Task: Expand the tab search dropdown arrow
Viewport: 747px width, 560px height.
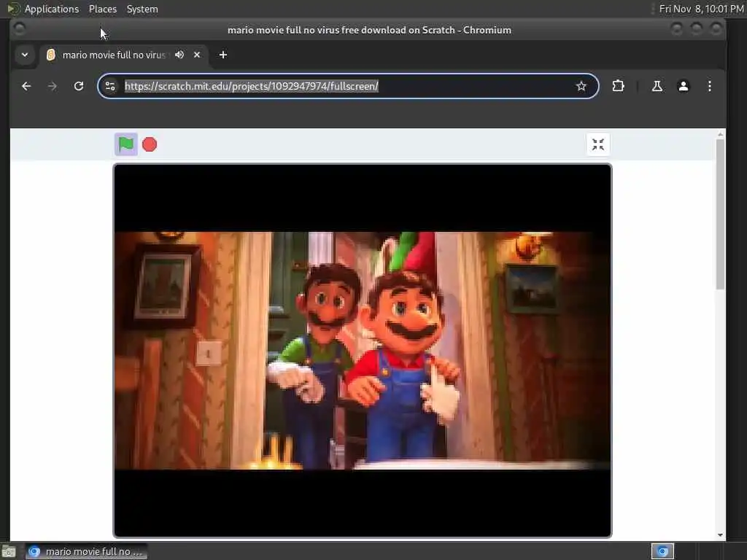Action: point(25,55)
